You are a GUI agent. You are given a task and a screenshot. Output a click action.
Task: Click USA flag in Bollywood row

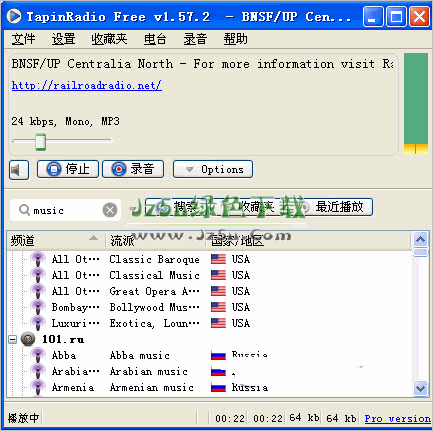[218, 307]
